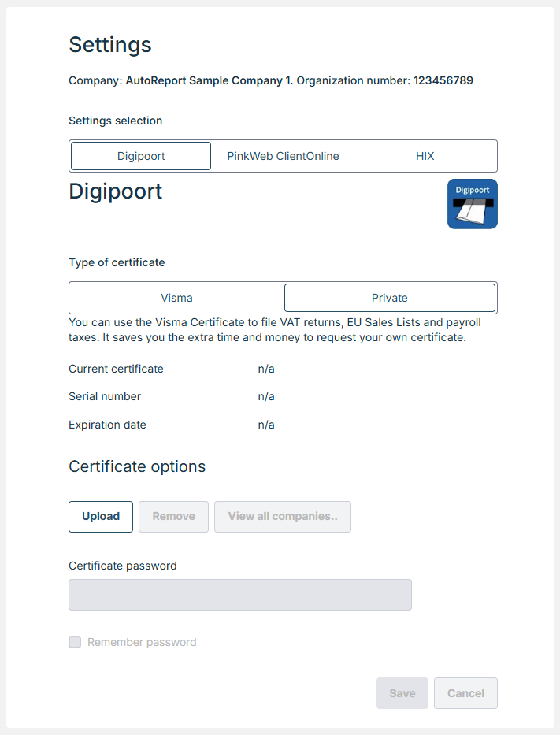Viewport: 560px width, 735px height.
Task: Open View all companies.. button
Action: [282, 517]
